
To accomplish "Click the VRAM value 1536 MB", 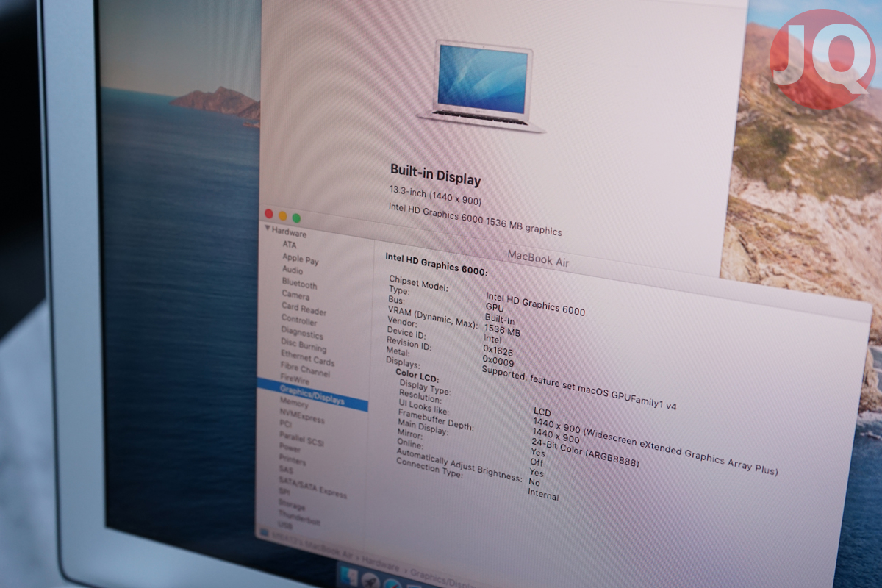I will click(x=502, y=329).
